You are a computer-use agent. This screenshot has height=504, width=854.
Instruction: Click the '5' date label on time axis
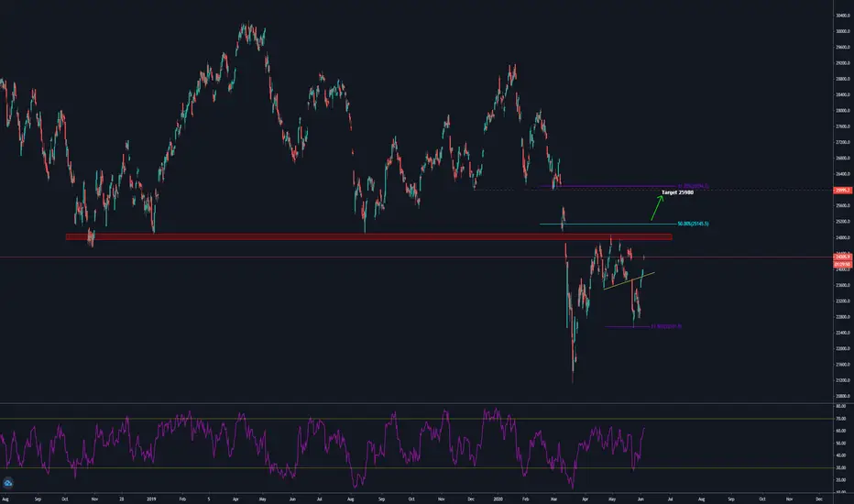pyautogui.click(x=209, y=499)
